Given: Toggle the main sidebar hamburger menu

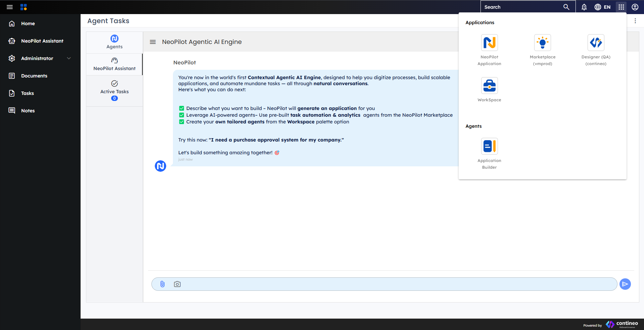Looking at the screenshot, I should pyautogui.click(x=10, y=7).
